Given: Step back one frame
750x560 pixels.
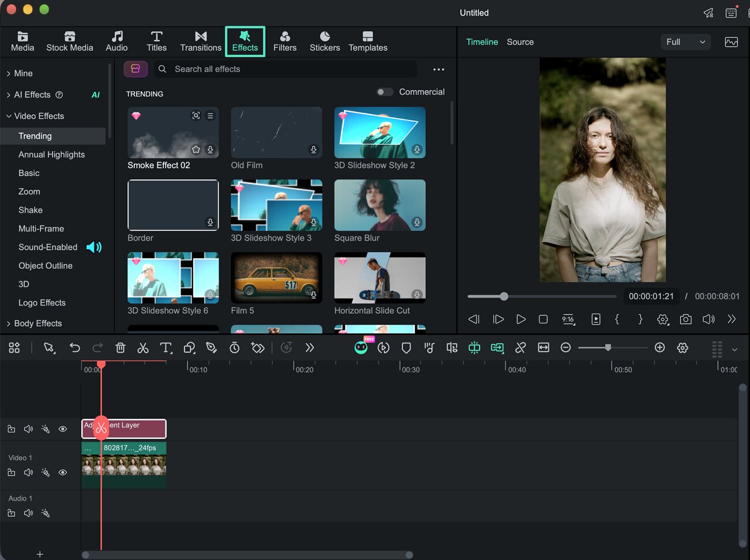Looking at the screenshot, I should 474,319.
